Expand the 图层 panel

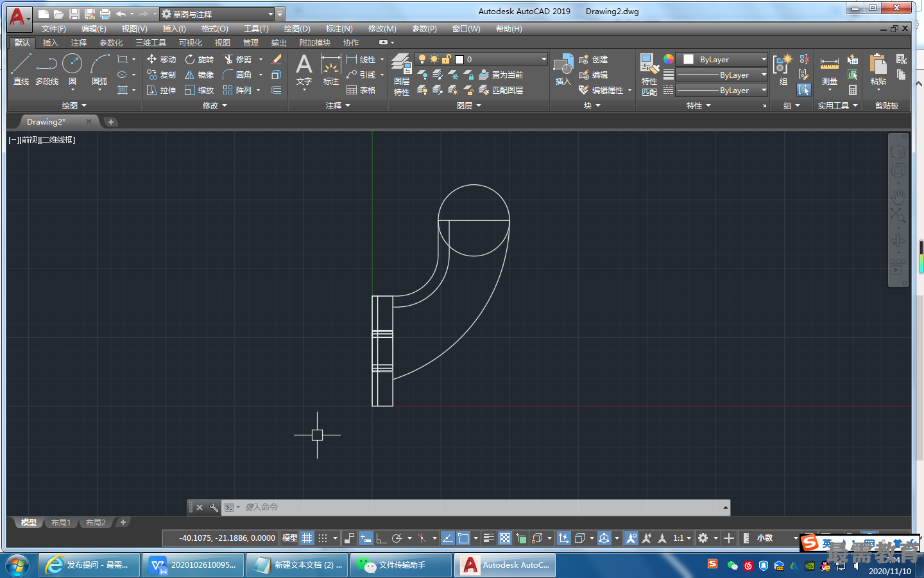(468, 105)
